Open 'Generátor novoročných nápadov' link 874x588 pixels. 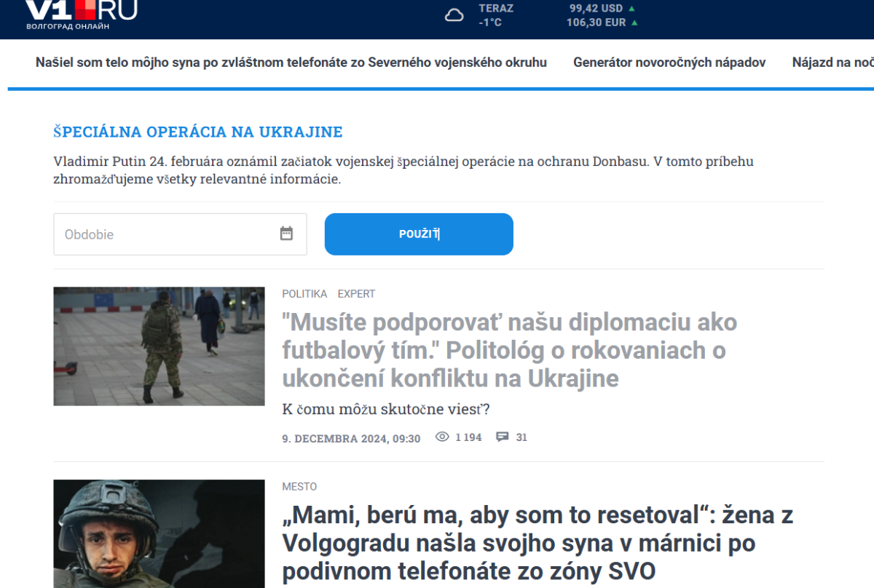point(669,63)
